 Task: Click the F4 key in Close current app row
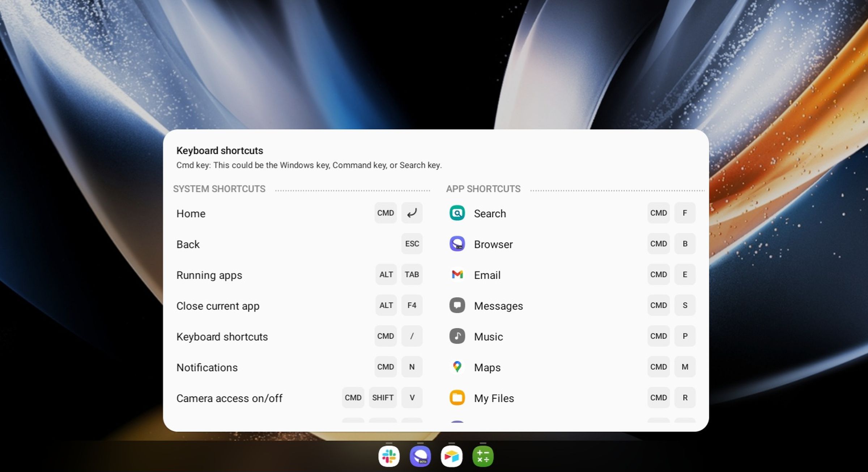coord(412,305)
